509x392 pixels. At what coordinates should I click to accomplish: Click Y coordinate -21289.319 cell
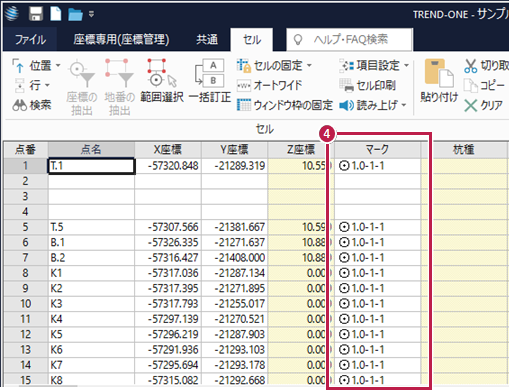(x=235, y=166)
